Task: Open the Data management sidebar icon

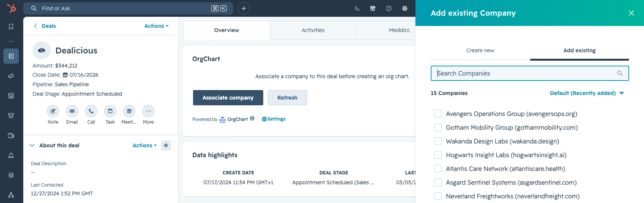Action: (x=11, y=175)
